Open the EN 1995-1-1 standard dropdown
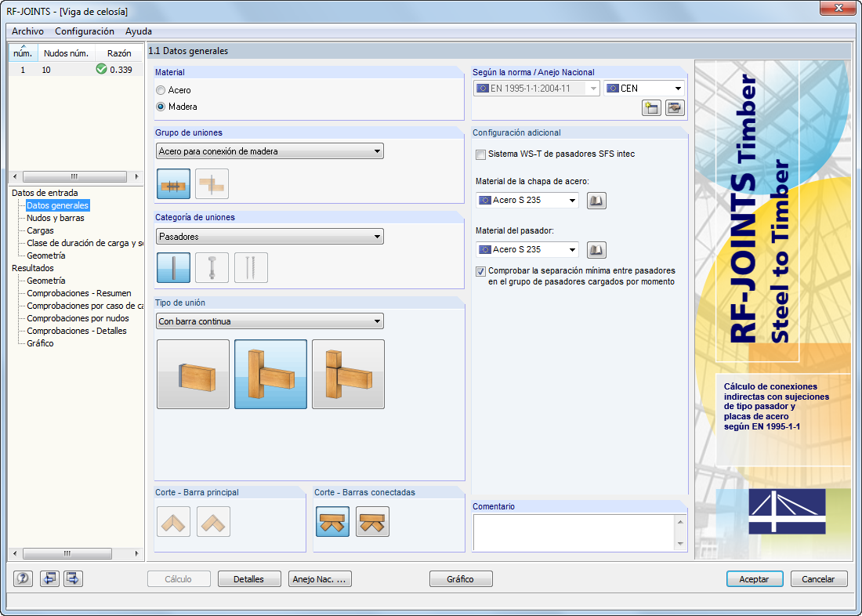 click(537, 88)
